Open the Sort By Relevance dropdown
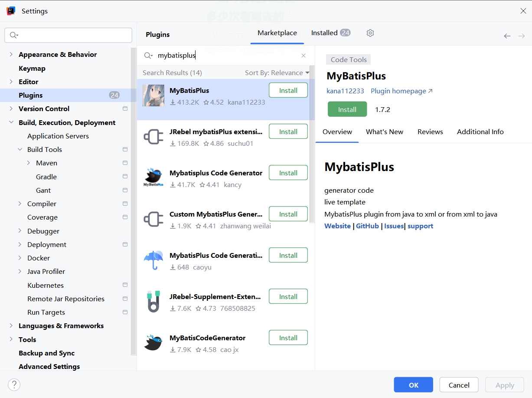The height and width of the screenshot is (398, 532). click(277, 72)
